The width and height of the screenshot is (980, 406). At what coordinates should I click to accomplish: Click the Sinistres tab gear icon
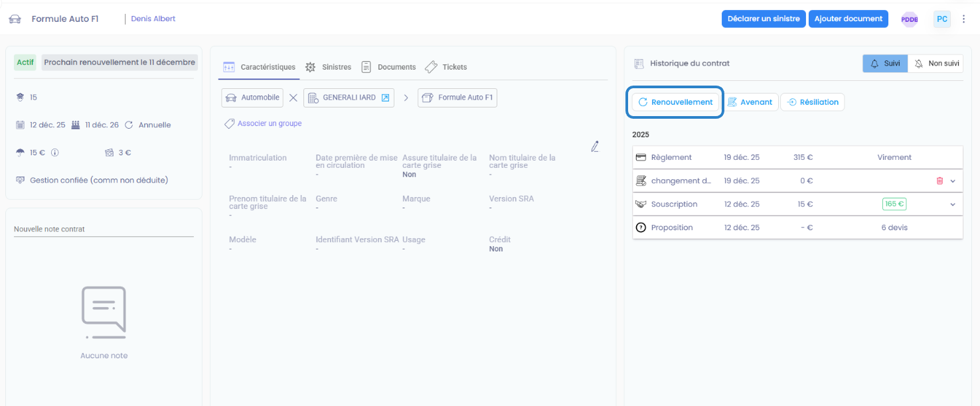coord(310,67)
